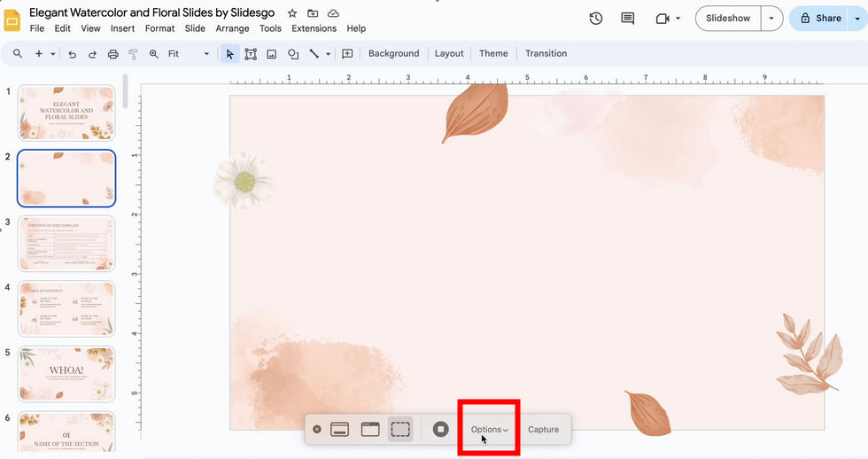Screen dimensions: 868x459
Task: Click the zoom magnifier icon
Action: point(154,54)
